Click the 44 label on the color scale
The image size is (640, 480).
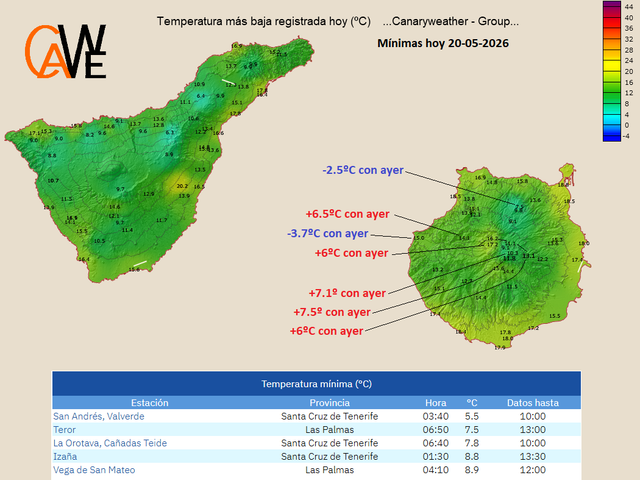coord(629,7)
